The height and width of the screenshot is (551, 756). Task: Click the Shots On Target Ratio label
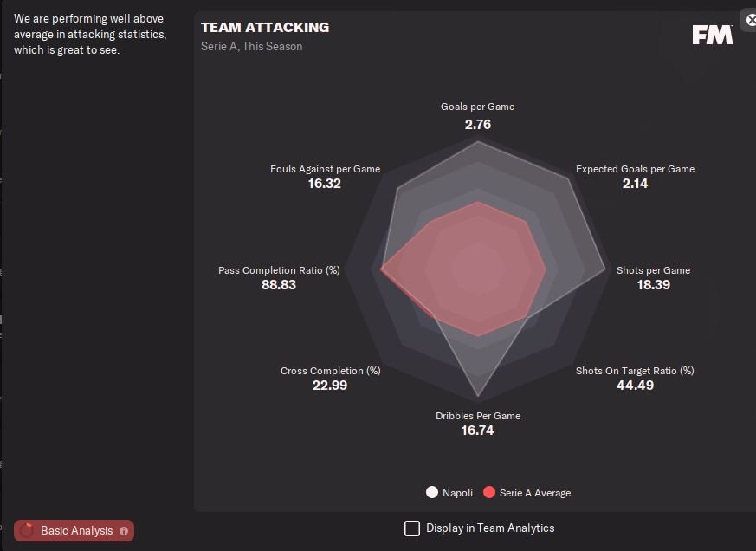point(635,371)
